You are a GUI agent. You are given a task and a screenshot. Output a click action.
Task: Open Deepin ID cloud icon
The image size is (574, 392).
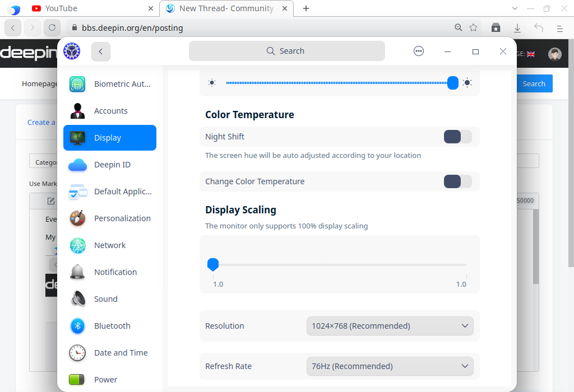[x=77, y=165]
